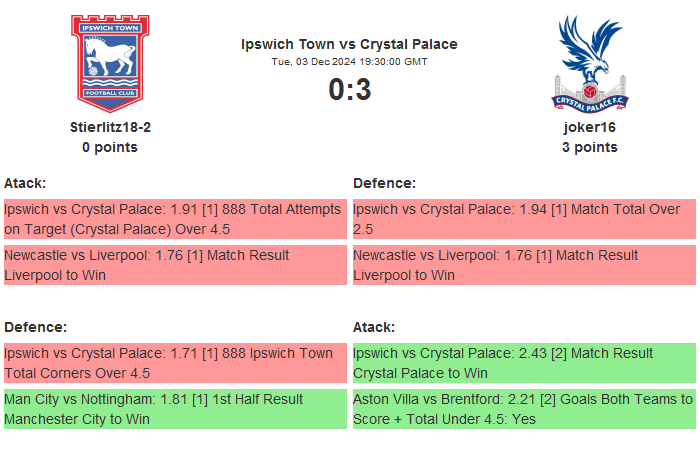Image resolution: width=700 pixels, height=460 pixels.
Task: Click the Ipswich Town vs Crystal Palace title
Action: pyautogui.click(x=349, y=44)
